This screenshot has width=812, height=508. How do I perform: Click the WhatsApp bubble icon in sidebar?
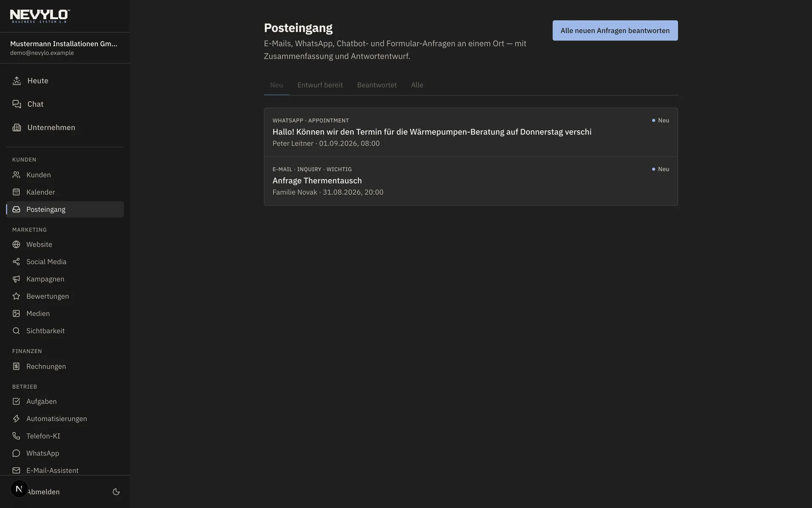pyautogui.click(x=16, y=453)
